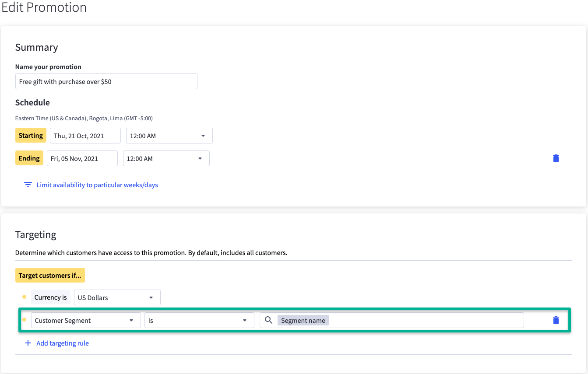Click the 'Currency is' rule label
Screen dimensions: 588x374
click(50, 297)
